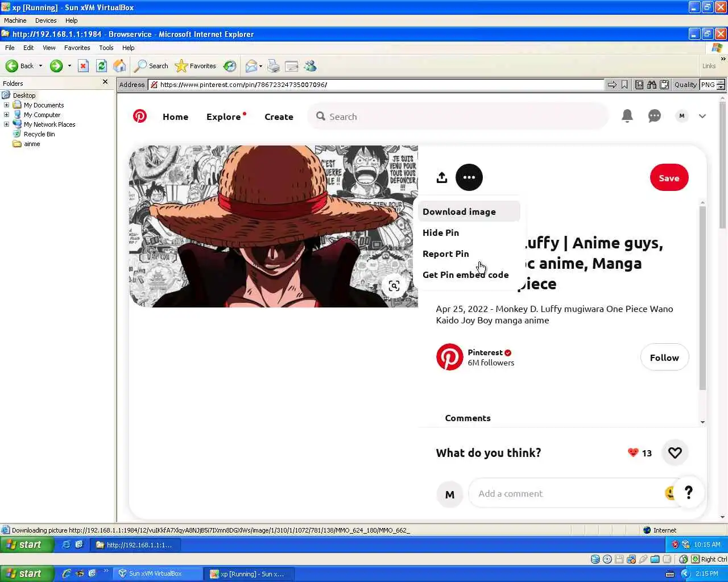Click the Messenger icon in IE toolbar
The width and height of the screenshot is (728, 582).
[x=310, y=66]
